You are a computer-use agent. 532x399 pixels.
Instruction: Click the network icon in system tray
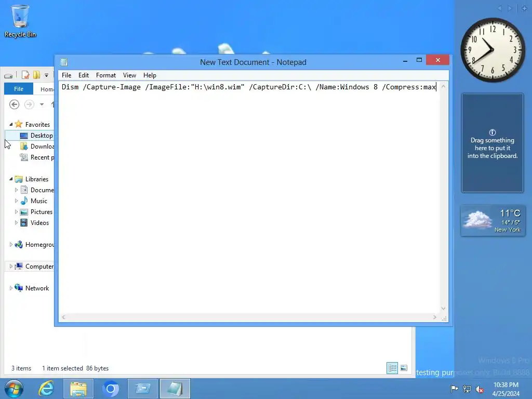coord(467,389)
